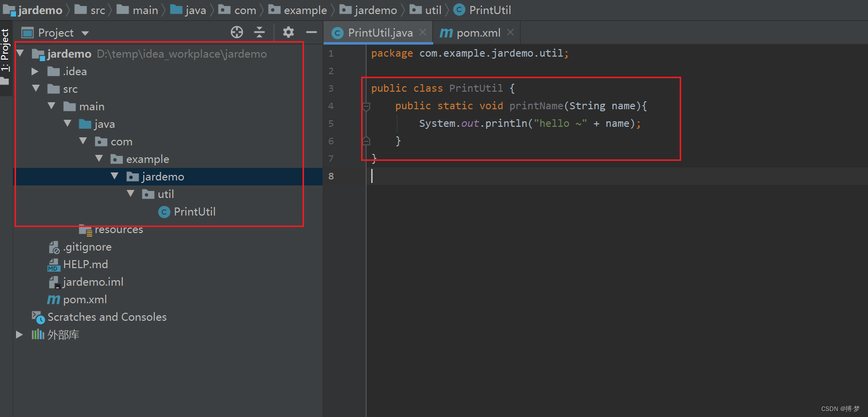Screen dimensions: 868x417
Task: Collapse the main folder
Action: [x=52, y=106]
